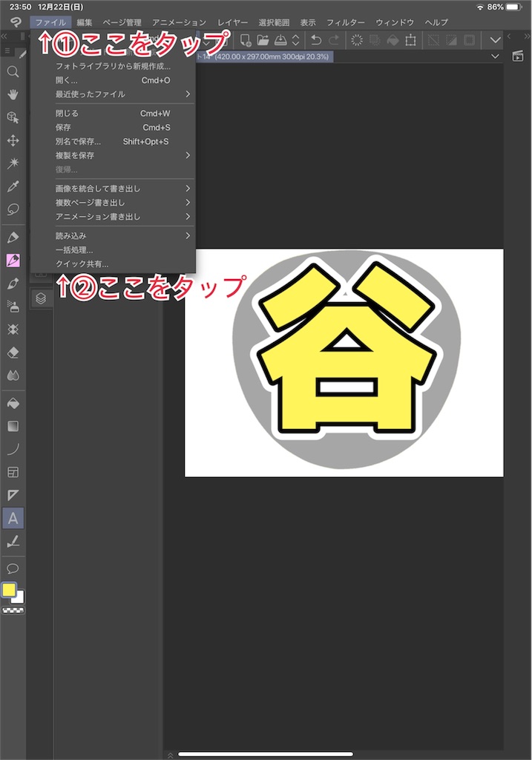Screen dimensions: 532x760
Task: Open the 編集 menu
Action: (x=85, y=22)
